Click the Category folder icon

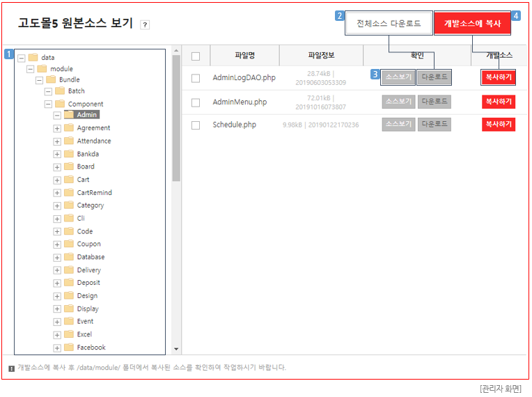coord(69,205)
